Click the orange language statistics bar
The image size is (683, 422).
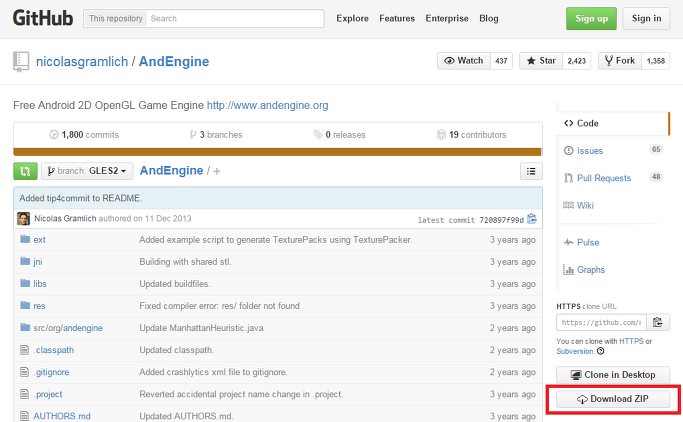click(277, 152)
